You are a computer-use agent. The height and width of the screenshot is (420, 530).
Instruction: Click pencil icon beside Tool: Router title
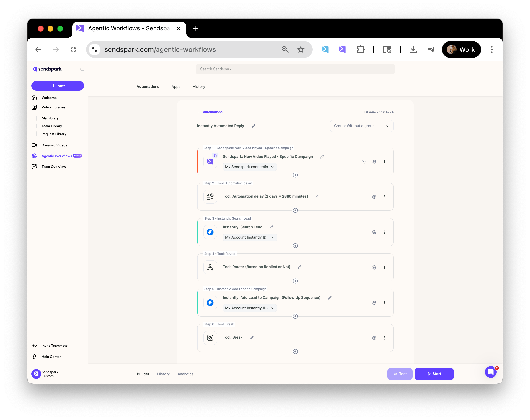pyautogui.click(x=300, y=267)
